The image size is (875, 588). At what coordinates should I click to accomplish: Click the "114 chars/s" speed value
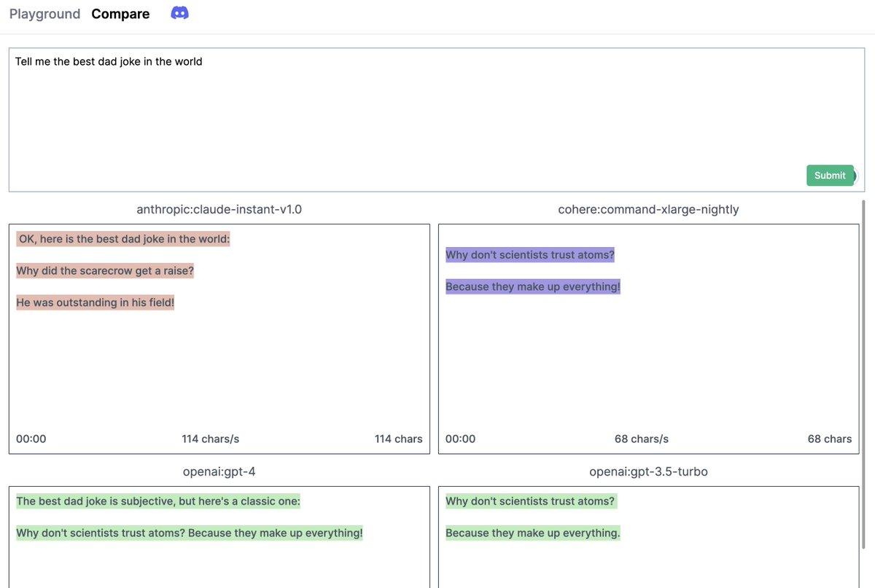[x=211, y=439]
